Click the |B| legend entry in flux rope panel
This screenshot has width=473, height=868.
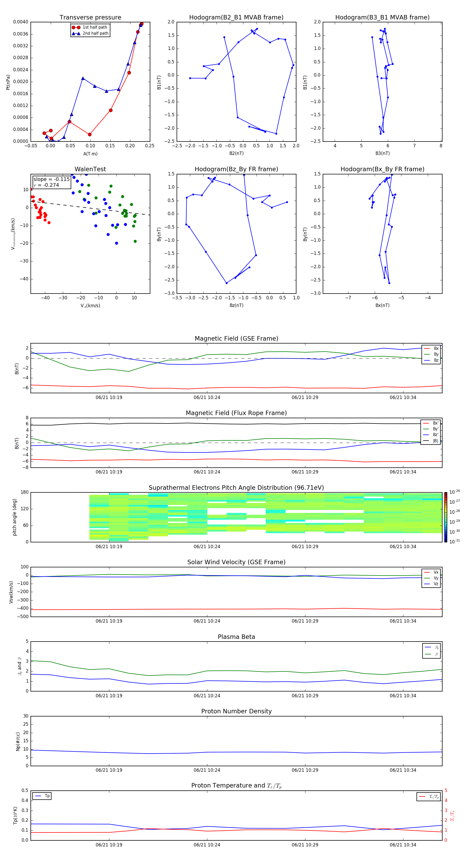[431, 441]
